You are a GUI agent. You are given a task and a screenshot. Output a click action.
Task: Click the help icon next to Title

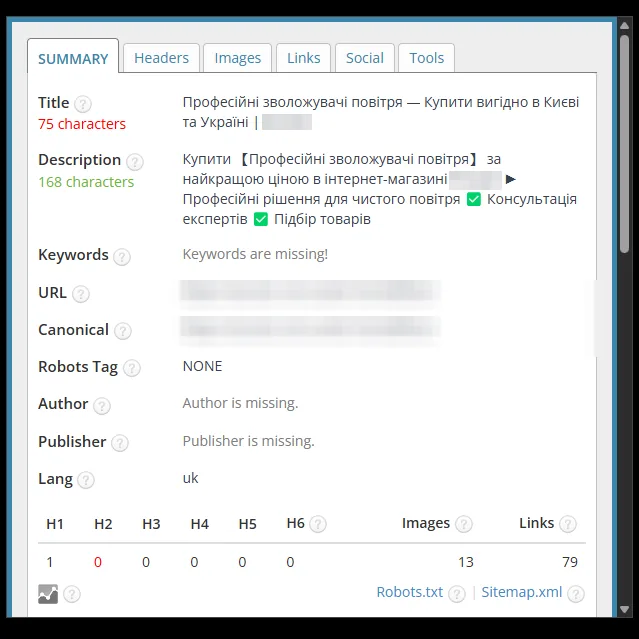point(83,104)
